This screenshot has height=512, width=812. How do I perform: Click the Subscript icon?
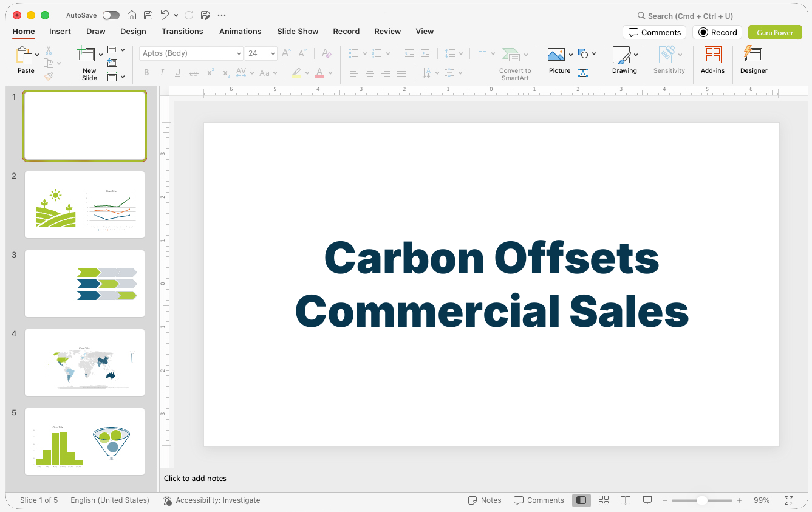point(226,73)
